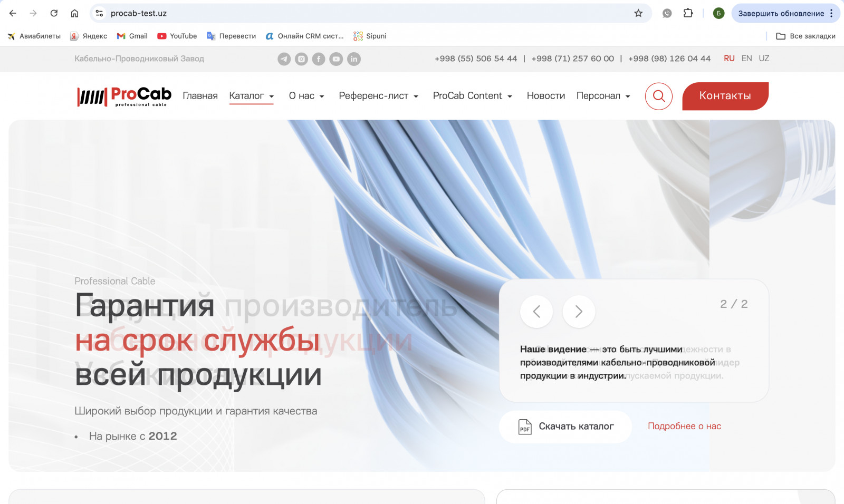Click the red Контакты button
This screenshot has width=844, height=504.
pyautogui.click(x=725, y=96)
